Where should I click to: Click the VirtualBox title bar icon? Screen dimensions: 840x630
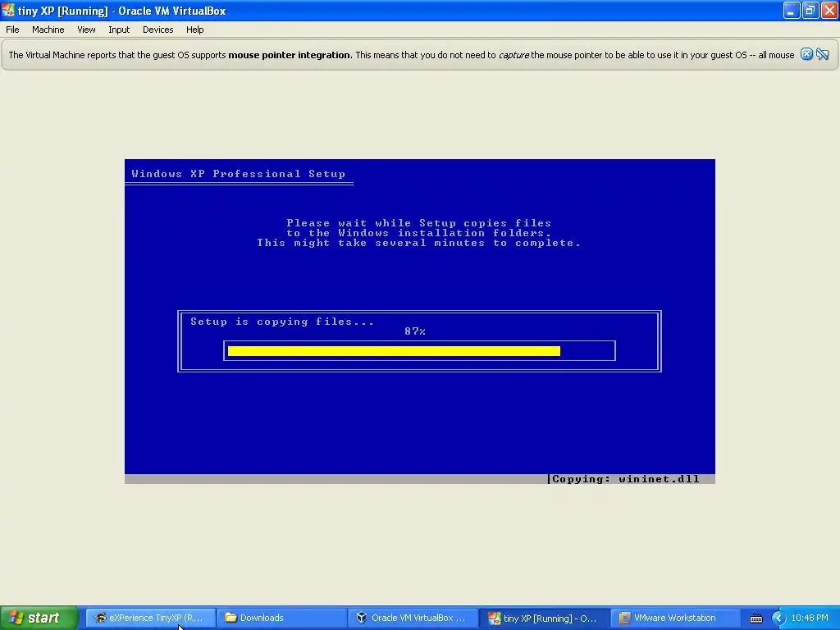click(8, 10)
